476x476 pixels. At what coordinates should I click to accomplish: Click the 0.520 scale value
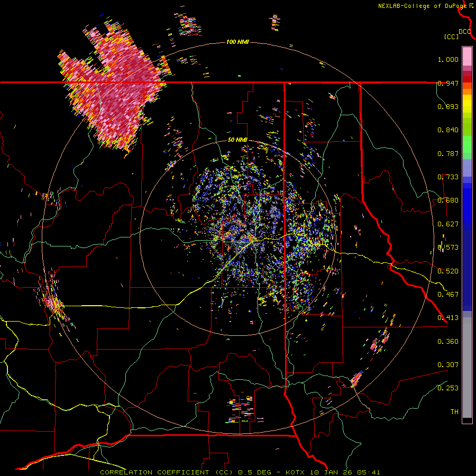point(448,271)
